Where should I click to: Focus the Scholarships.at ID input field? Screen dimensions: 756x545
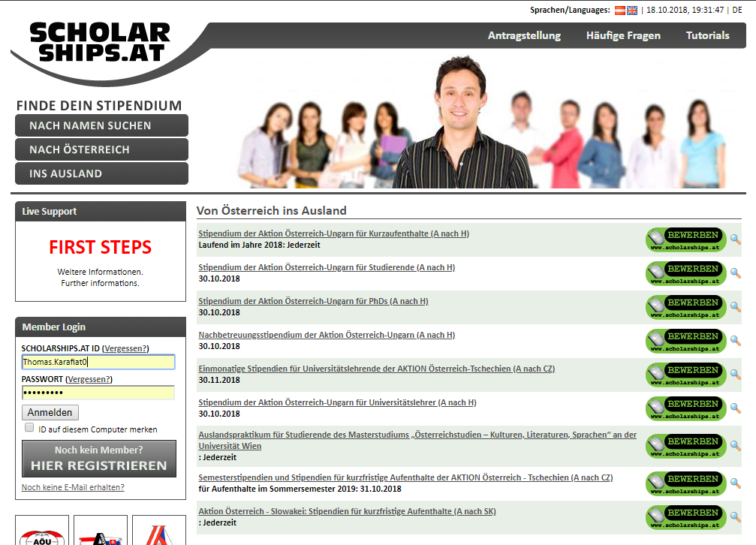point(98,363)
